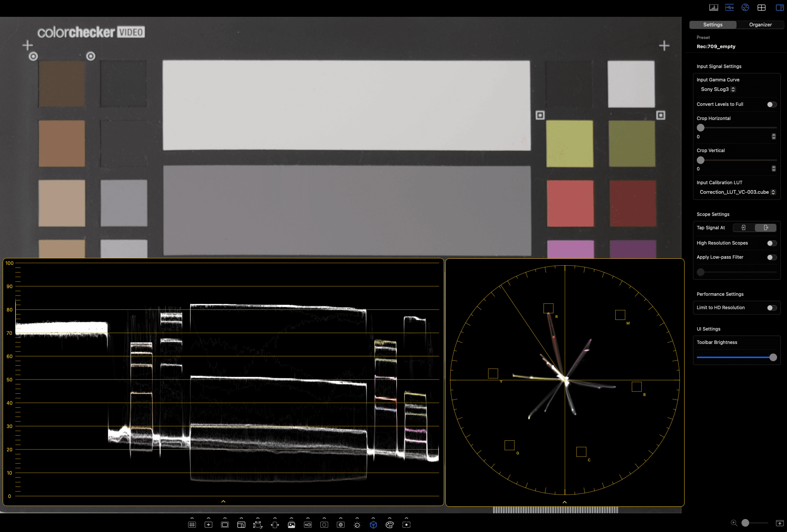Open the Vectorscope view icon
The image size is (787, 532).
click(x=745, y=7)
